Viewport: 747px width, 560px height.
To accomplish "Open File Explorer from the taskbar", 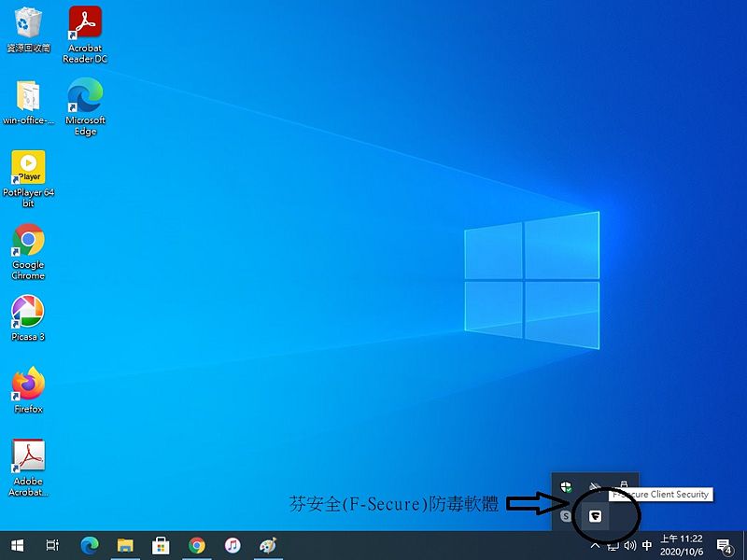I will pyautogui.click(x=125, y=545).
